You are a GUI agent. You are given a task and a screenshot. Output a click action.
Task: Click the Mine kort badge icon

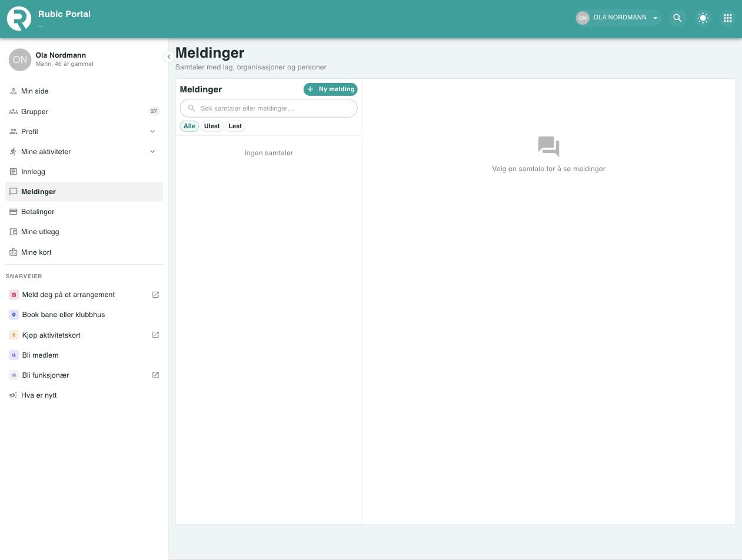point(14,252)
